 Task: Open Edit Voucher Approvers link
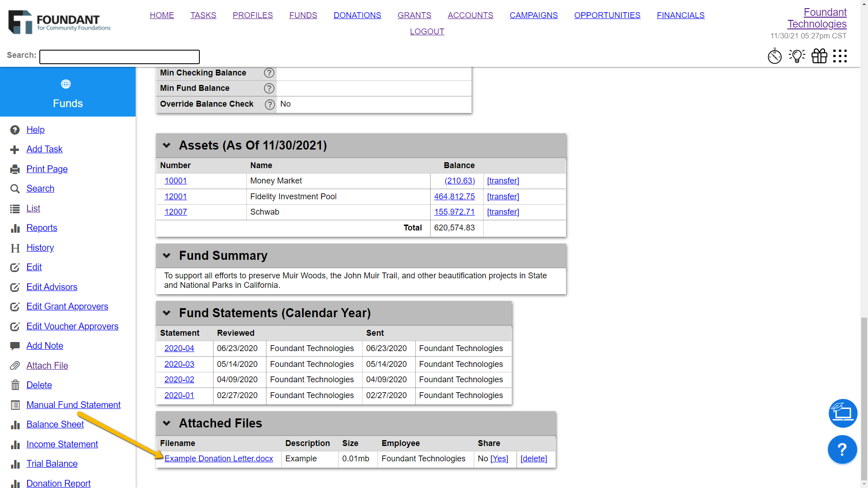tap(72, 326)
